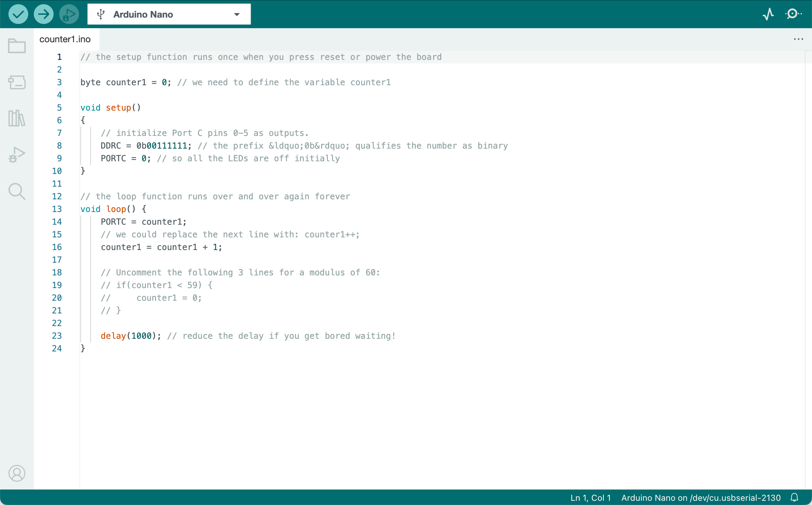
Task: Click the editor's vertical scrollbar track
Action: click(808, 270)
